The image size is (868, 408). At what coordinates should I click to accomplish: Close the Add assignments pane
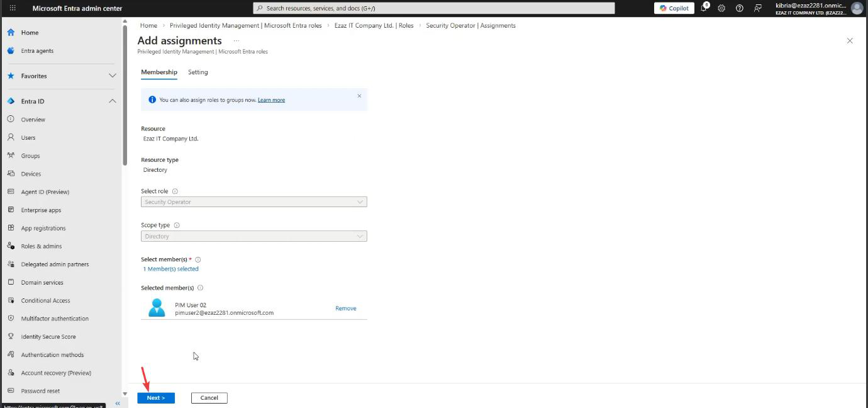(x=850, y=41)
